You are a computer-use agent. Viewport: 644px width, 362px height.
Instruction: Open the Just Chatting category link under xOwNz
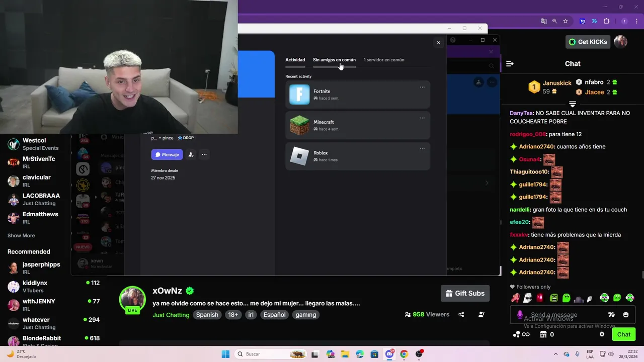[x=171, y=315]
